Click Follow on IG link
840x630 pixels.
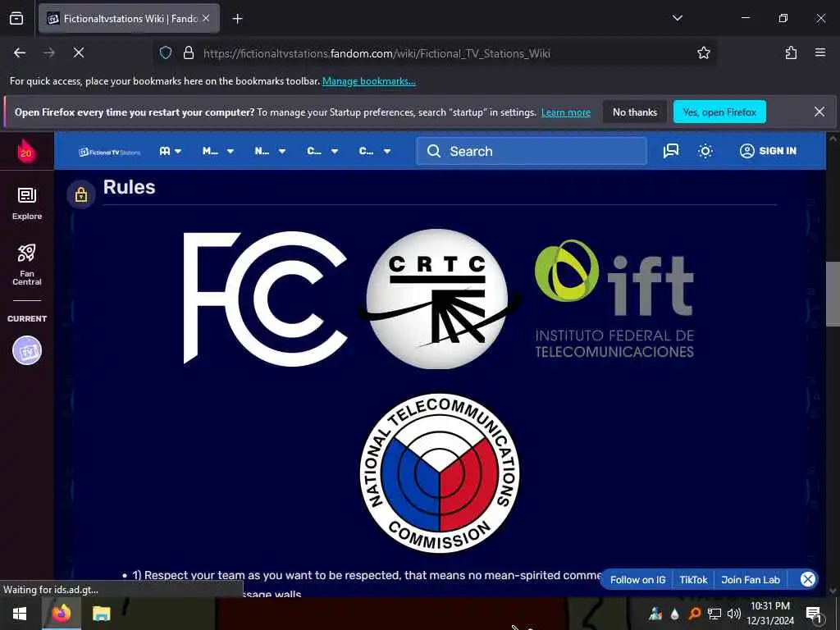tap(637, 580)
